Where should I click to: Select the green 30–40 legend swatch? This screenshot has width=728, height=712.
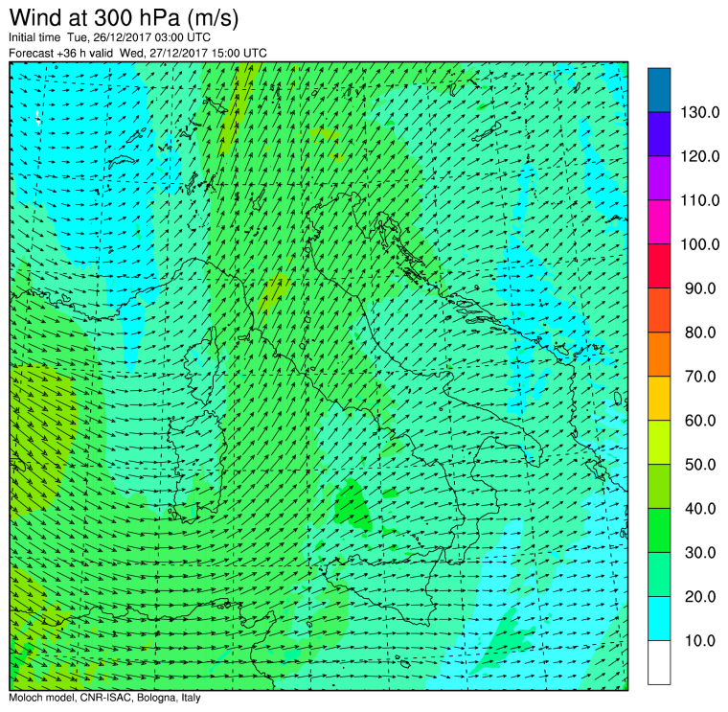659,530
